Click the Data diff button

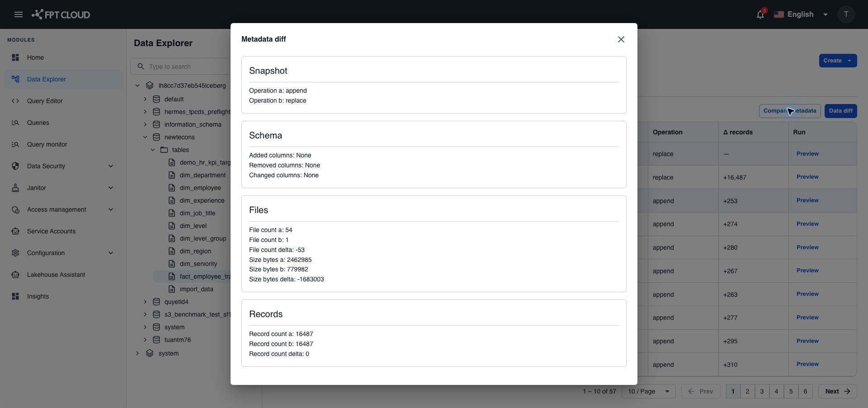[x=840, y=111]
